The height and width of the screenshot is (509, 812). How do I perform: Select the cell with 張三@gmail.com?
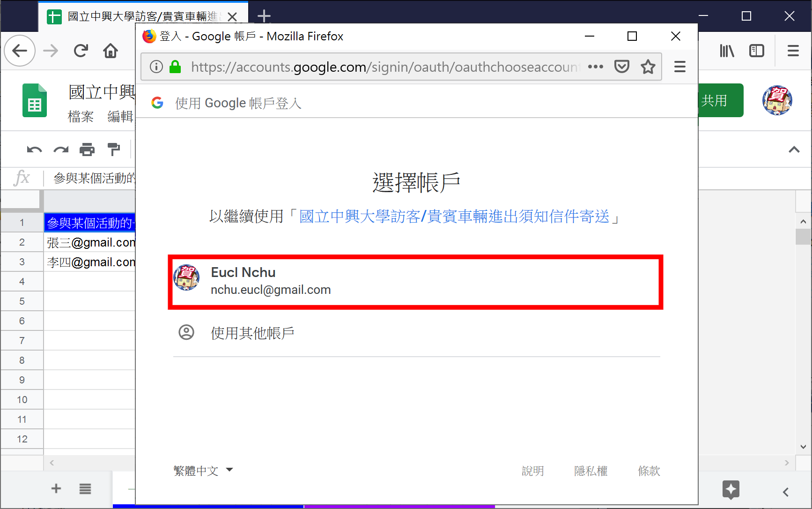(90, 242)
